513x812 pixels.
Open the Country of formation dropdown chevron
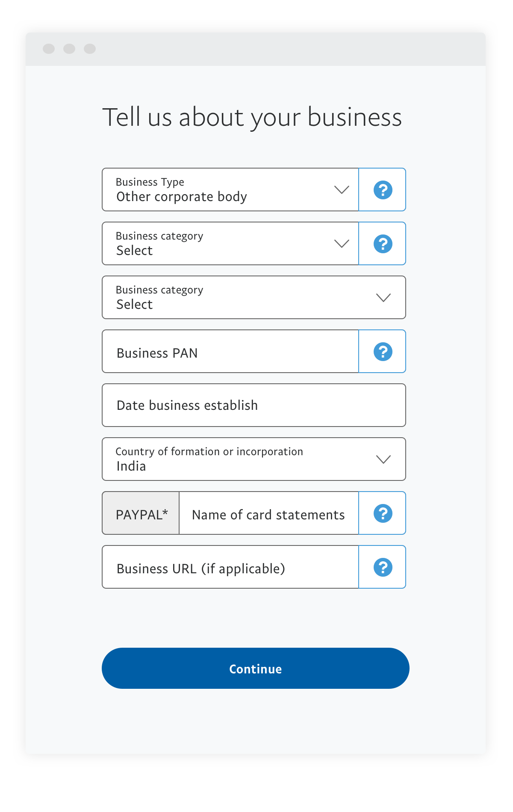pyautogui.click(x=383, y=459)
